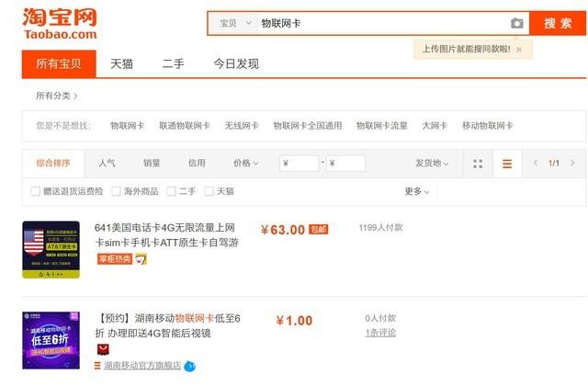Screen dimensions: 588x386
Task: Click the Taobao logo
Action: tap(60, 24)
